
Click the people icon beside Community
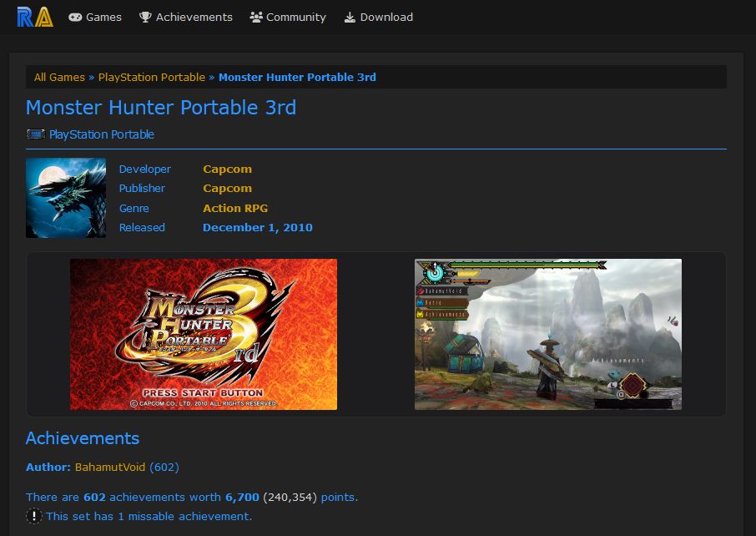[255, 17]
